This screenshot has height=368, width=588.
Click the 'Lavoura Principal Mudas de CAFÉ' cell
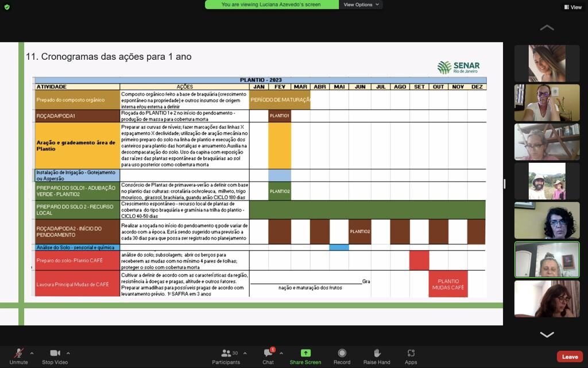pyautogui.click(x=78, y=284)
